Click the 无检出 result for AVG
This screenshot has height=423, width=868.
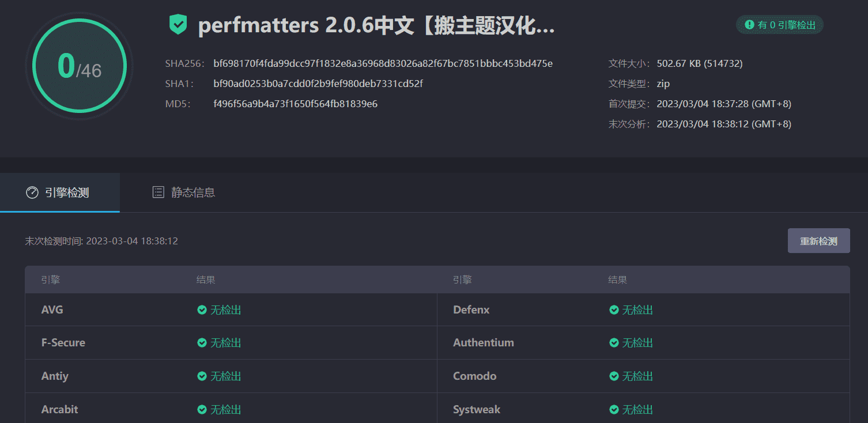click(x=226, y=310)
